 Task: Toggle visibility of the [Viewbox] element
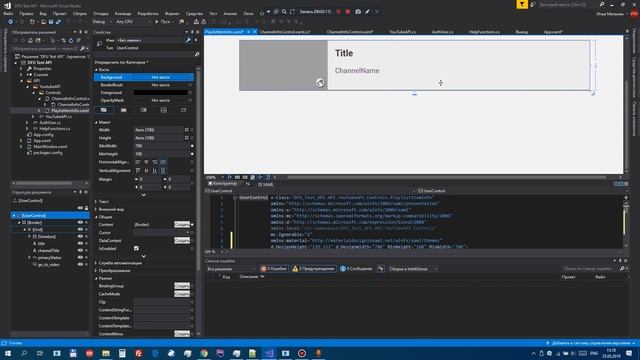(80, 236)
